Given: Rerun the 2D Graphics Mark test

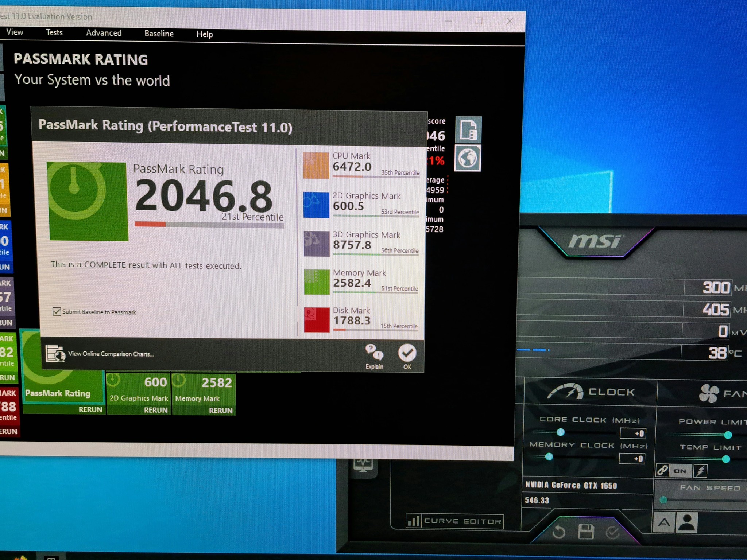Looking at the screenshot, I should click(x=155, y=410).
